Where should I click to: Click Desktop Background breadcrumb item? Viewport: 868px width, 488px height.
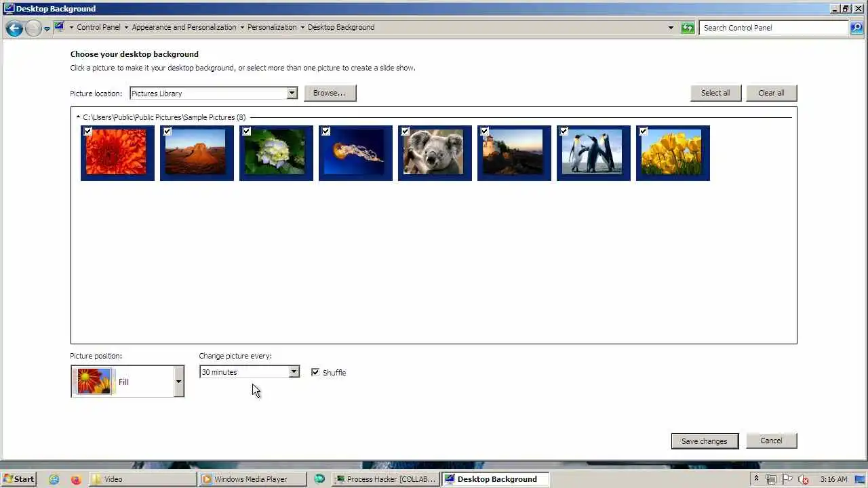(x=341, y=27)
